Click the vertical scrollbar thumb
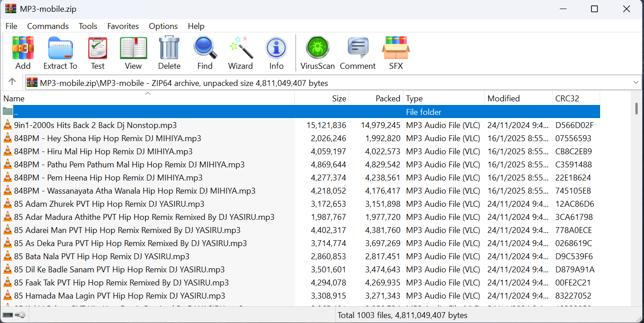 636,109
